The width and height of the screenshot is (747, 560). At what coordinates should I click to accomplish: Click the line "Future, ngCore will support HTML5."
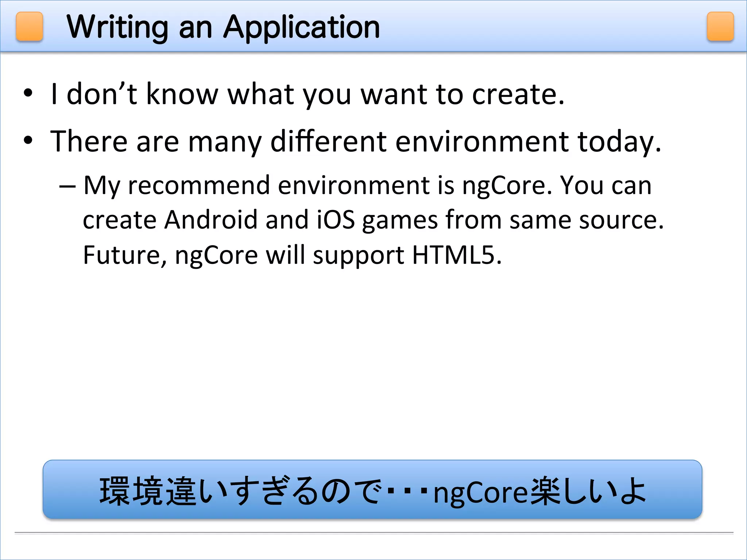pos(293,254)
